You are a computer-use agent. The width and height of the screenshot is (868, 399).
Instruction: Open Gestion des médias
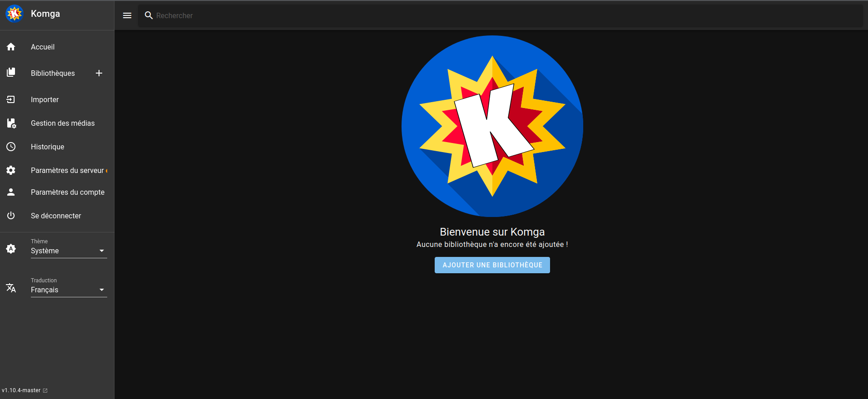63,123
